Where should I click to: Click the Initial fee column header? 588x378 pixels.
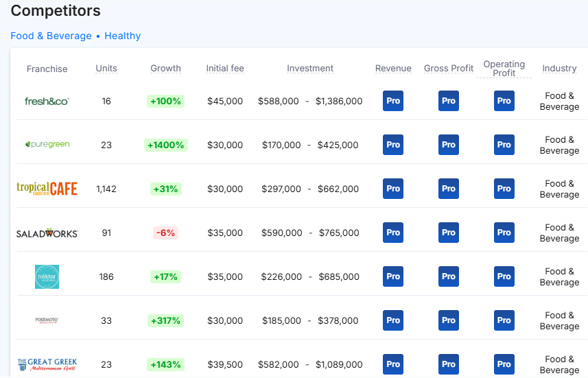(x=225, y=68)
